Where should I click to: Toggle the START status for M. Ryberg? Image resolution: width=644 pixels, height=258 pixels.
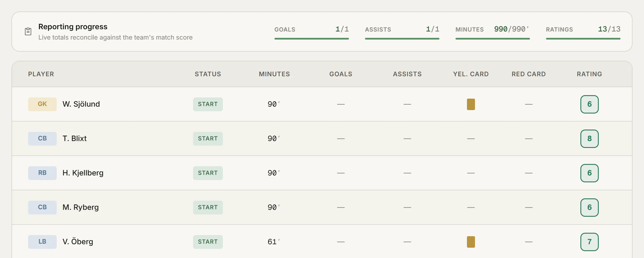click(x=208, y=207)
